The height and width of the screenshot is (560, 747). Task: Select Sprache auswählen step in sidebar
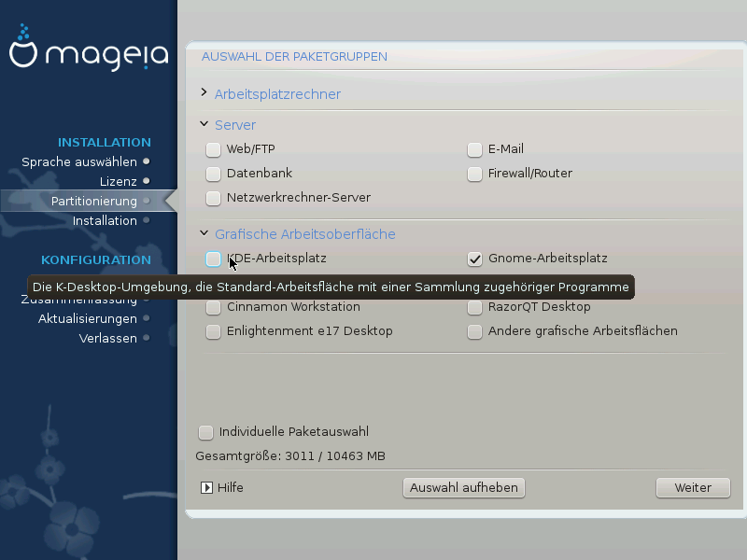point(79,161)
